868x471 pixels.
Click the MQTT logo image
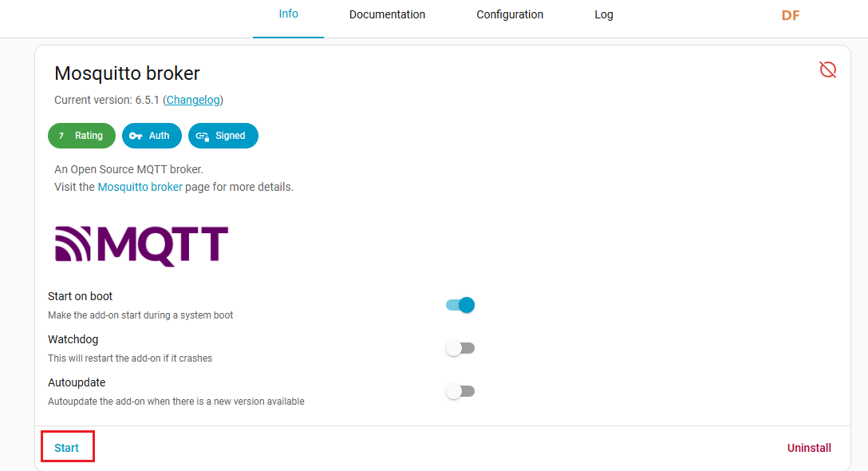coord(142,245)
